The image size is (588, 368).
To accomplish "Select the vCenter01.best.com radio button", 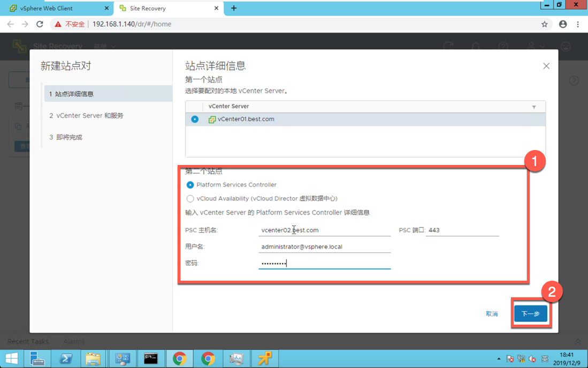I will pos(195,119).
